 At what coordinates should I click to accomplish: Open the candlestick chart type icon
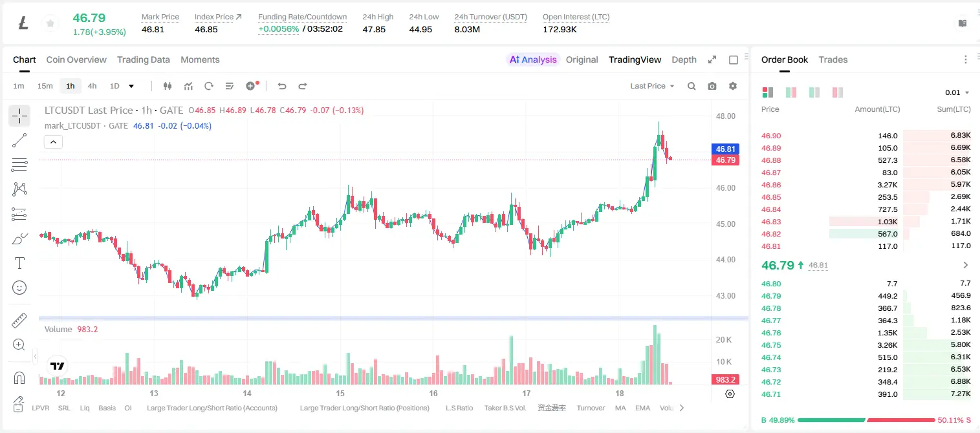coord(168,86)
